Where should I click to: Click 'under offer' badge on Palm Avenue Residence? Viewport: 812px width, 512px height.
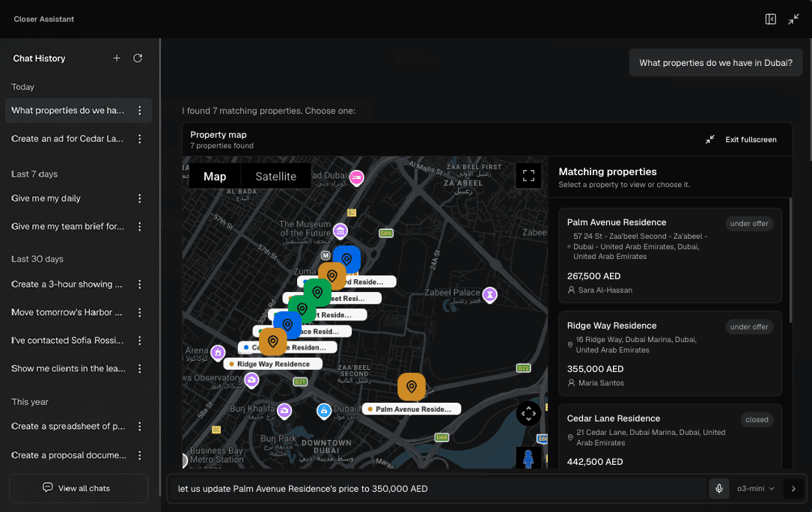click(749, 223)
